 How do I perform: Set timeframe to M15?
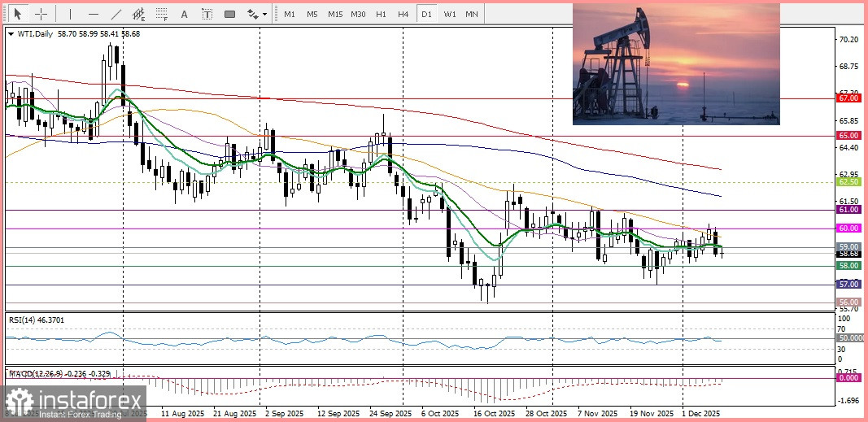(335, 14)
